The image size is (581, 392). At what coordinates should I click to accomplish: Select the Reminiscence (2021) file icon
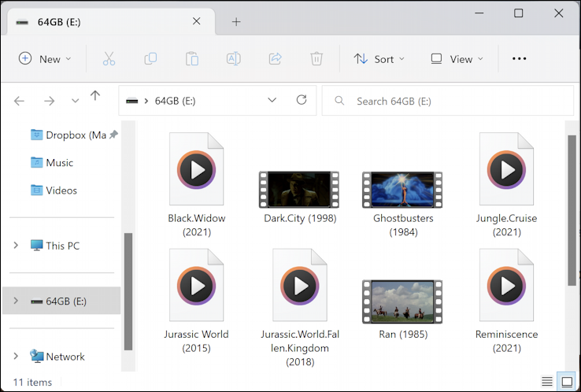pos(506,285)
